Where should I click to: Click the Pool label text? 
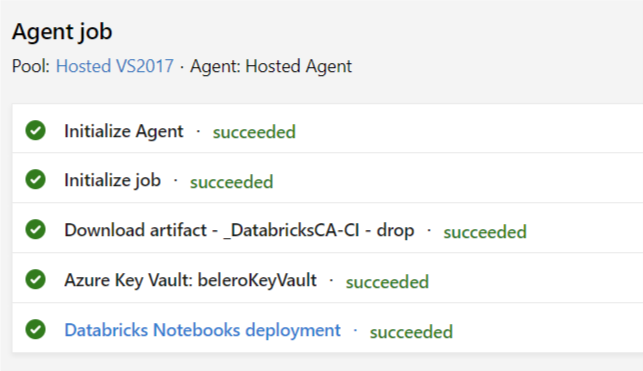tap(31, 66)
